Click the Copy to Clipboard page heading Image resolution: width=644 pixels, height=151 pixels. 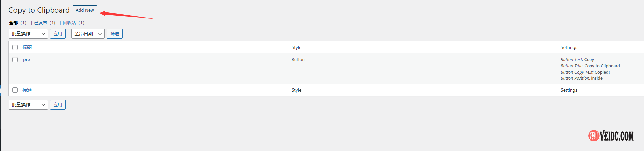39,10
